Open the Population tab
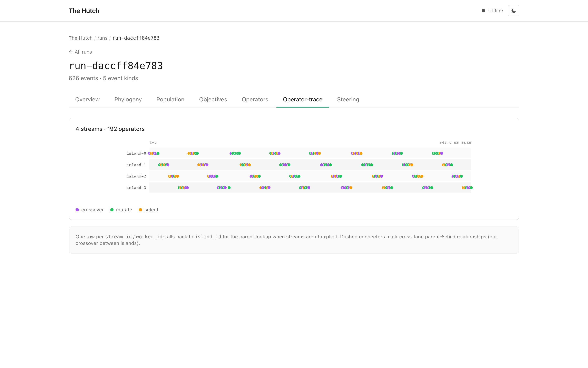Image resolution: width=588 pixels, height=368 pixels. click(x=170, y=100)
